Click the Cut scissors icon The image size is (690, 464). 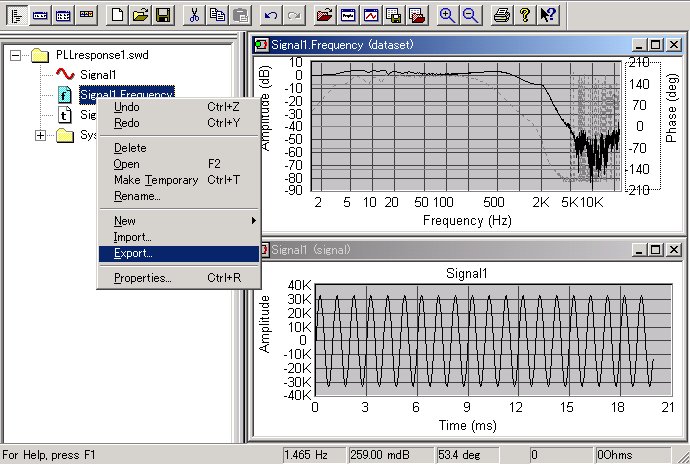tap(194, 14)
